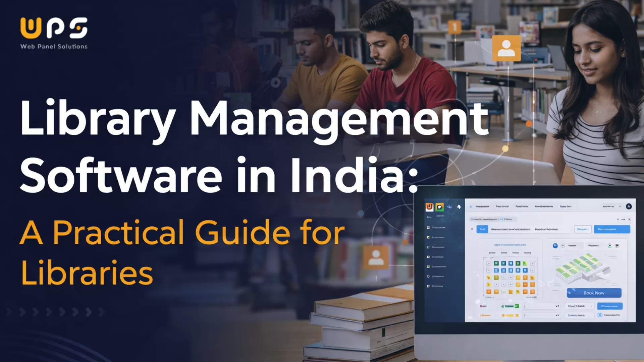Click the Book Now button
Screen dimensions: 644x362
coord(594,293)
